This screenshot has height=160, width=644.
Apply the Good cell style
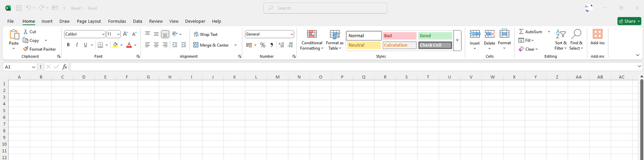point(435,36)
